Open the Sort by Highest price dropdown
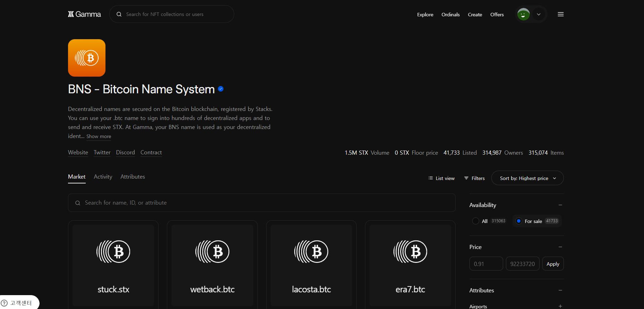Screen dimensions: 644x309 coord(527,178)
